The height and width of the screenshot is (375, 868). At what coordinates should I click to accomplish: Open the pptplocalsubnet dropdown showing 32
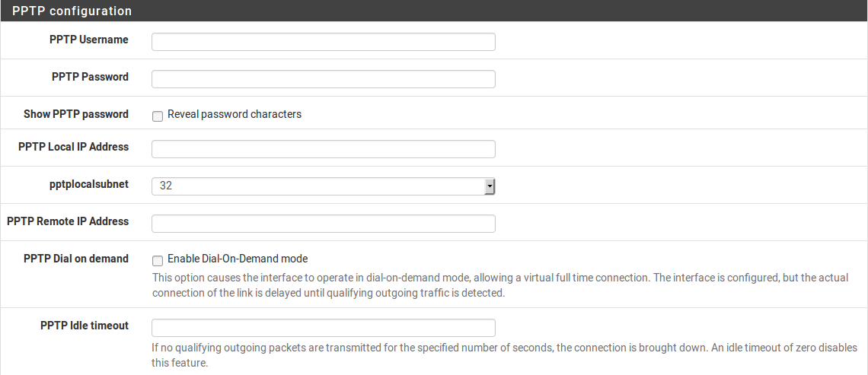click(x=323, y=186)
